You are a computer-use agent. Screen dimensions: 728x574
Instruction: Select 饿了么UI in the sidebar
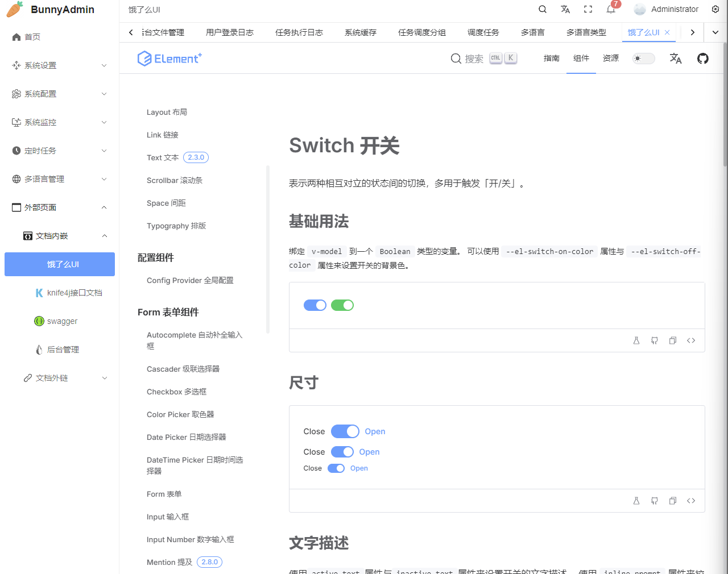click(x=60, y=264)
